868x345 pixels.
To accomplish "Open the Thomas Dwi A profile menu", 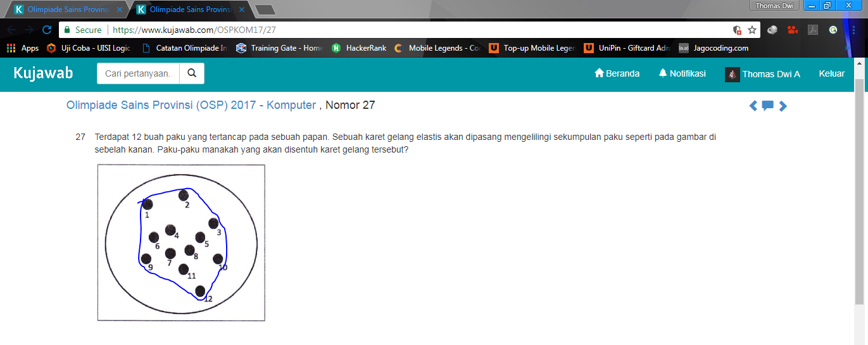I will point(762,74).
